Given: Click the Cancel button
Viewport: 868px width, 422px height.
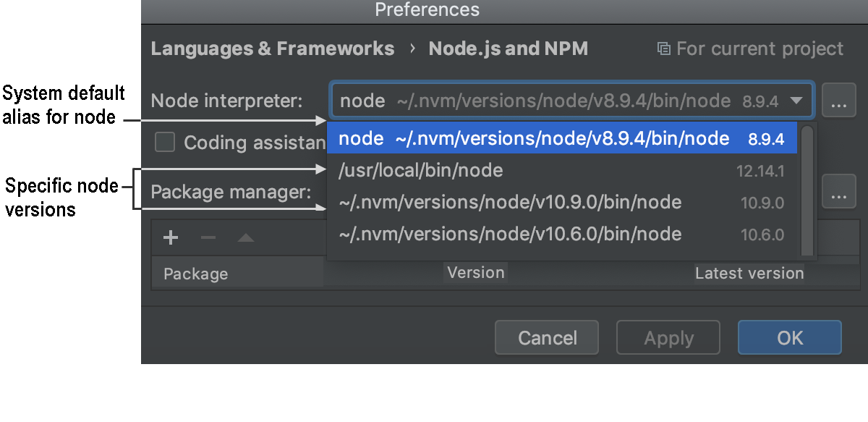Looking at the screenshot, I should [546, 337].
